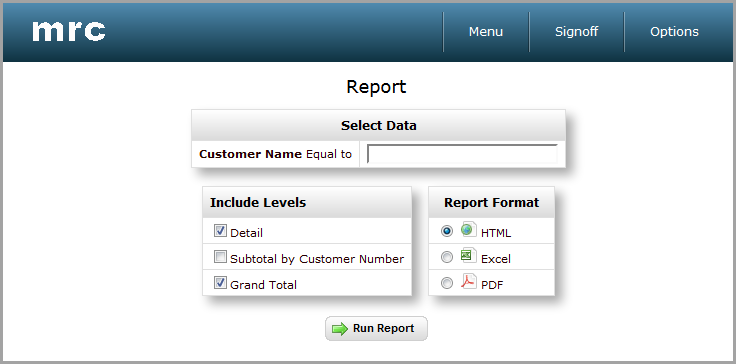Select the HTML radio button
Screen dimensions: 736x364
point(447,231)
